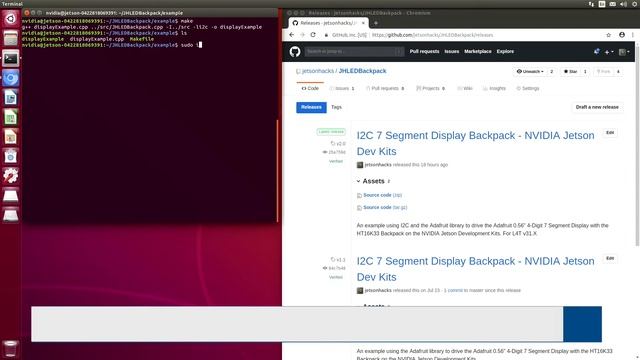Open Ubuntu Software from the dock
Image resolution: width=640 pixels, height=360 pixels.
(11, 156)
